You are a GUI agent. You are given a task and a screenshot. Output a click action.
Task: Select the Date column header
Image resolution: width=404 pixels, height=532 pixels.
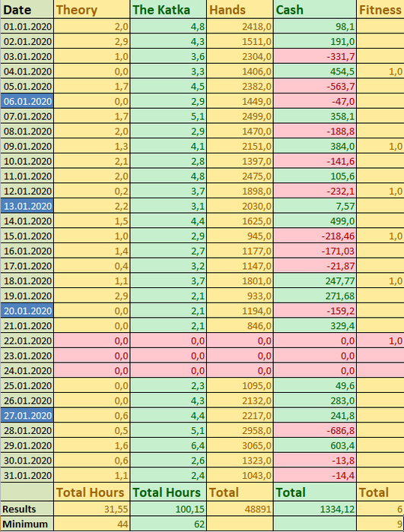click(27, 9)
